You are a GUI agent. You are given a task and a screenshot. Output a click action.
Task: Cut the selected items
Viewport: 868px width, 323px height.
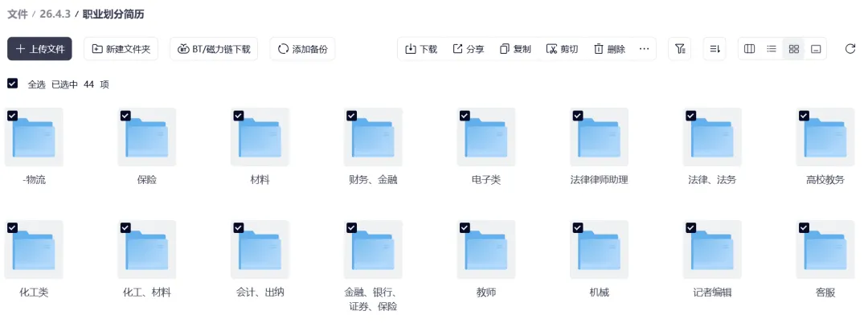pyautogui.click(x=562, y=49)
